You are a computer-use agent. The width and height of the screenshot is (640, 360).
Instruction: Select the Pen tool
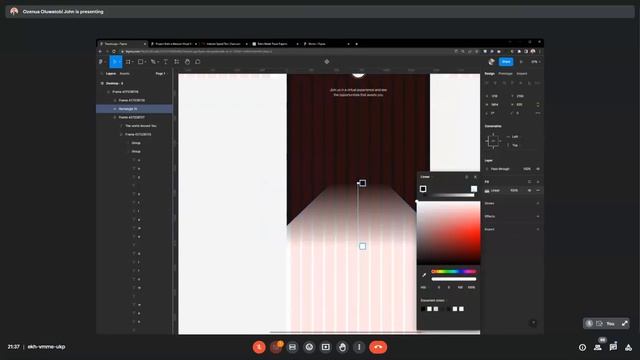154,62
